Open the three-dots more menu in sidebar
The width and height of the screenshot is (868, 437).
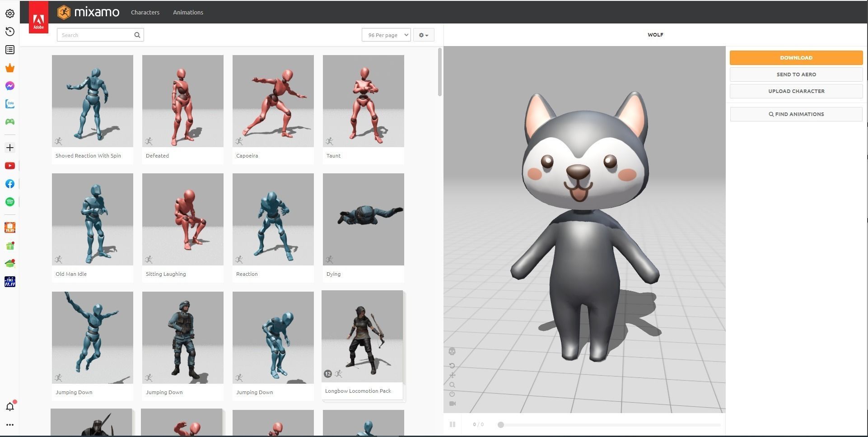[x=10, y=425]
